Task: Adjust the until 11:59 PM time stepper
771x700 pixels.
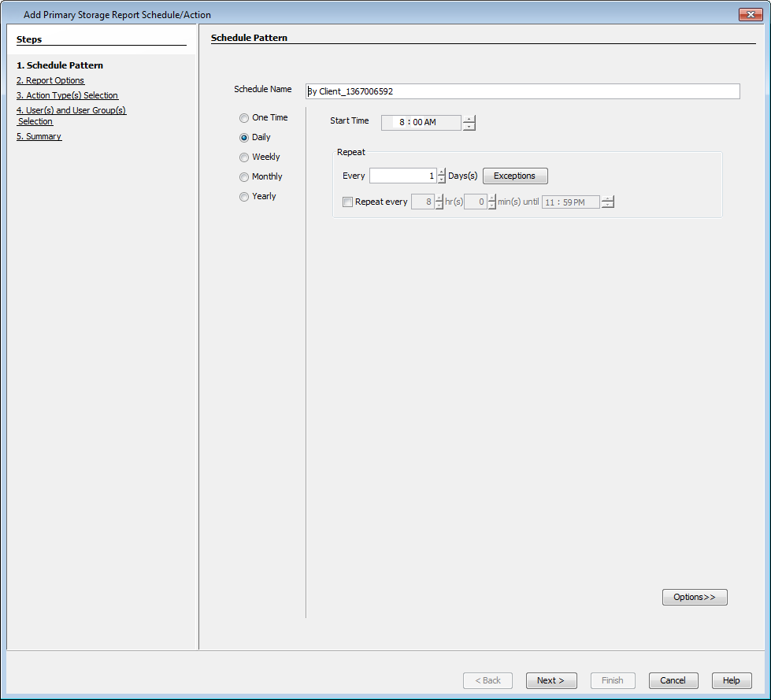Action: click(607, 202)
